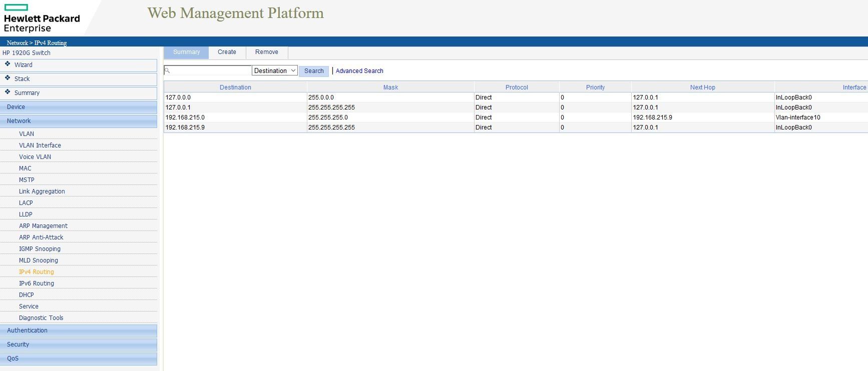Open the VLAN Interface menu item
The height and width of the screenshot is (371, 868).
coord(40,145)
